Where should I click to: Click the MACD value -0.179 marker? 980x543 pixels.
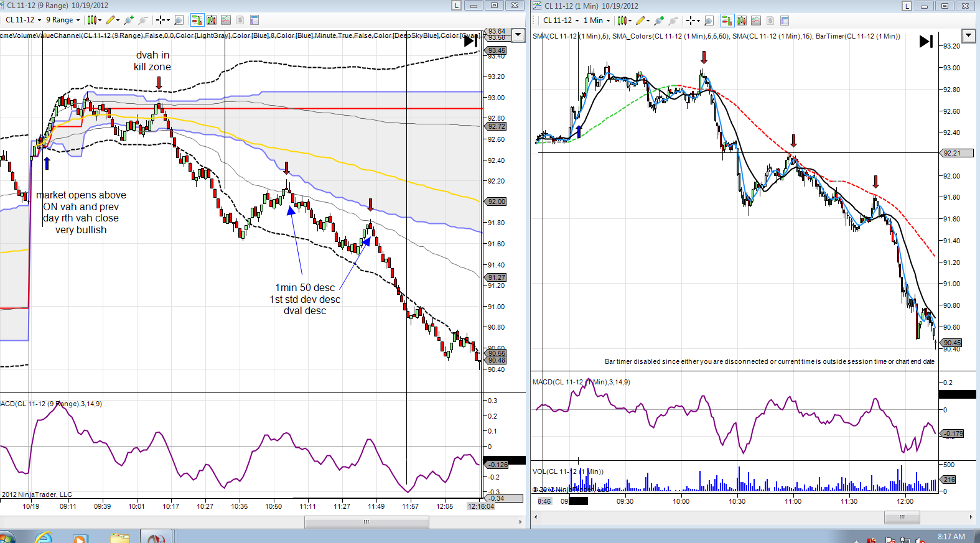(952, 434)
